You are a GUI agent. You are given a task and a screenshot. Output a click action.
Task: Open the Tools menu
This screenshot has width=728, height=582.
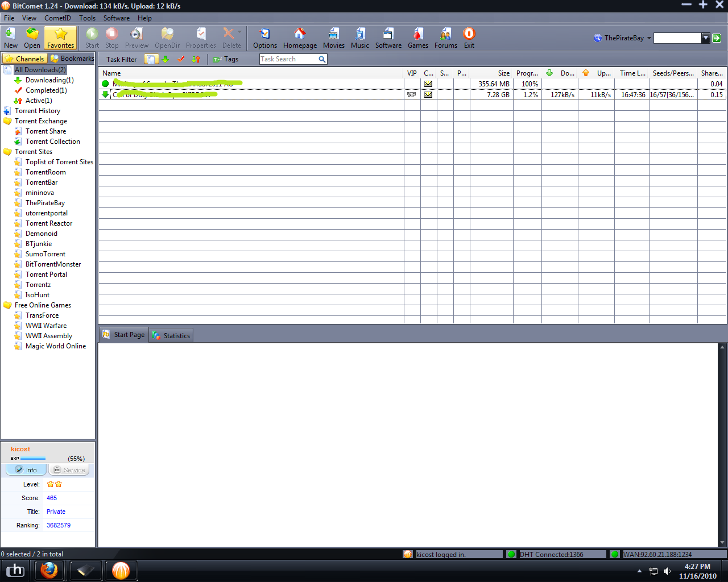tap(87, 18)
